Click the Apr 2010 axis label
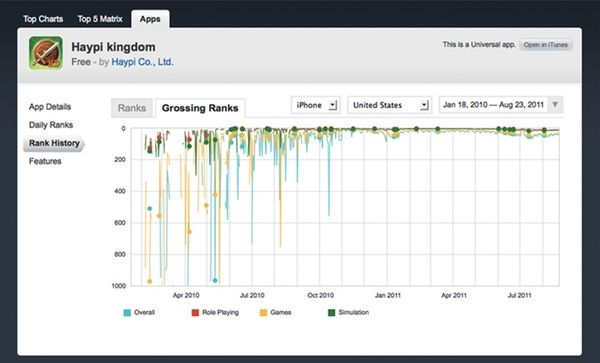The width and height of the screenshot is (600, 363). pyautogui.click(x=186, y=295)
